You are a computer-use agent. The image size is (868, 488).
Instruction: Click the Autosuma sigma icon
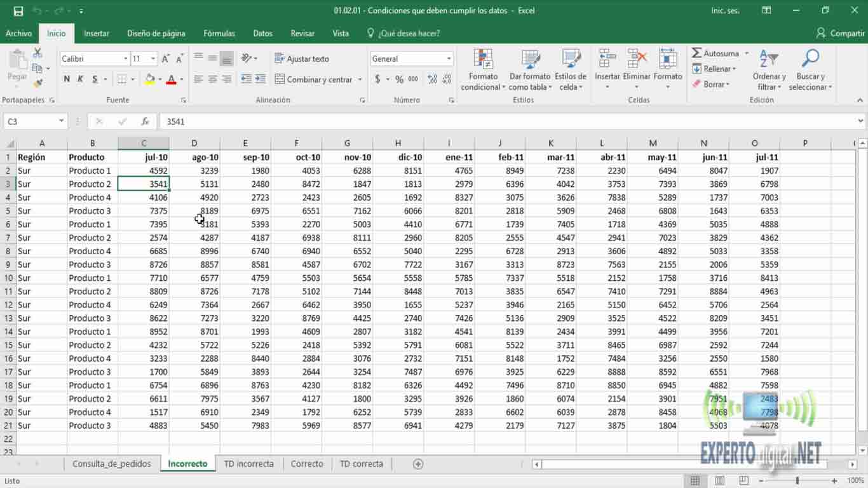(697, 53)
